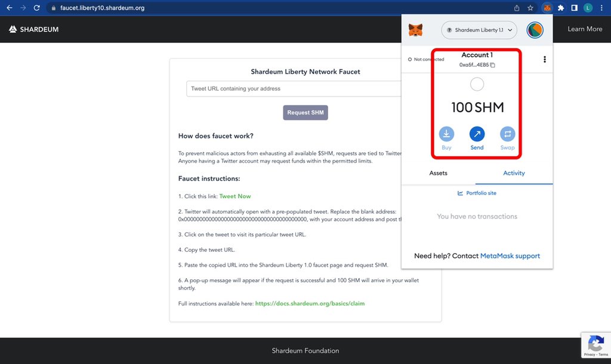Click the Swap button in MetaMask

click(x=507, y=138)
